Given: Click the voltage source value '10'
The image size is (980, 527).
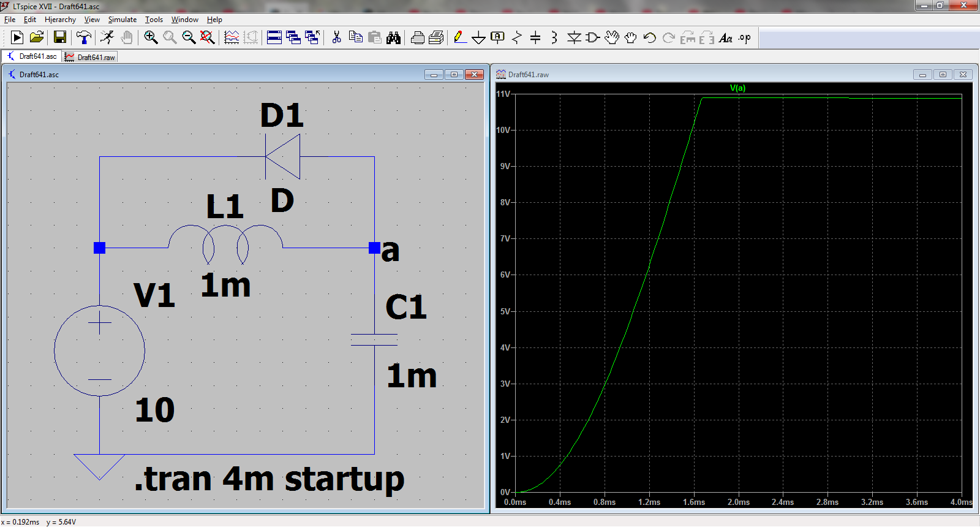Looking at the screenshot, I should point(155,410).
